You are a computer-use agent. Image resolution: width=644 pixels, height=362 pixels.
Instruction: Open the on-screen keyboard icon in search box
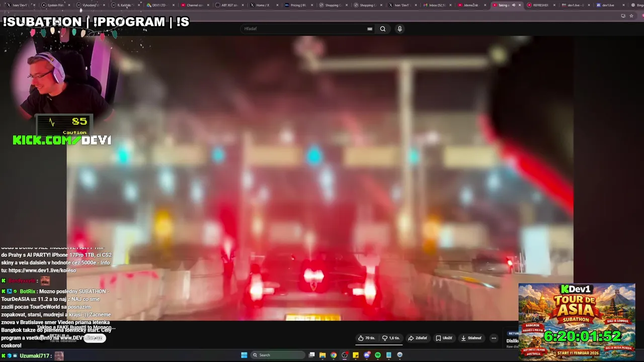tap(370, 29)
